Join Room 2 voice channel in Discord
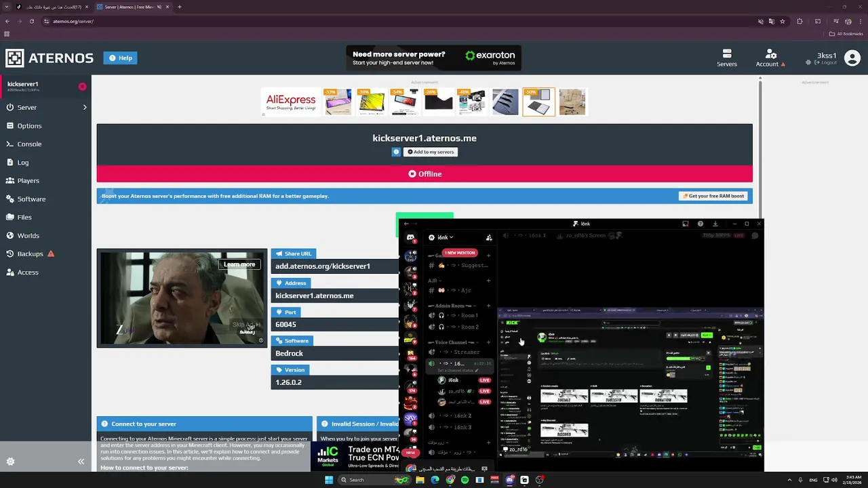The width and height of the screenshot is (868, 488). click(460, 327)
